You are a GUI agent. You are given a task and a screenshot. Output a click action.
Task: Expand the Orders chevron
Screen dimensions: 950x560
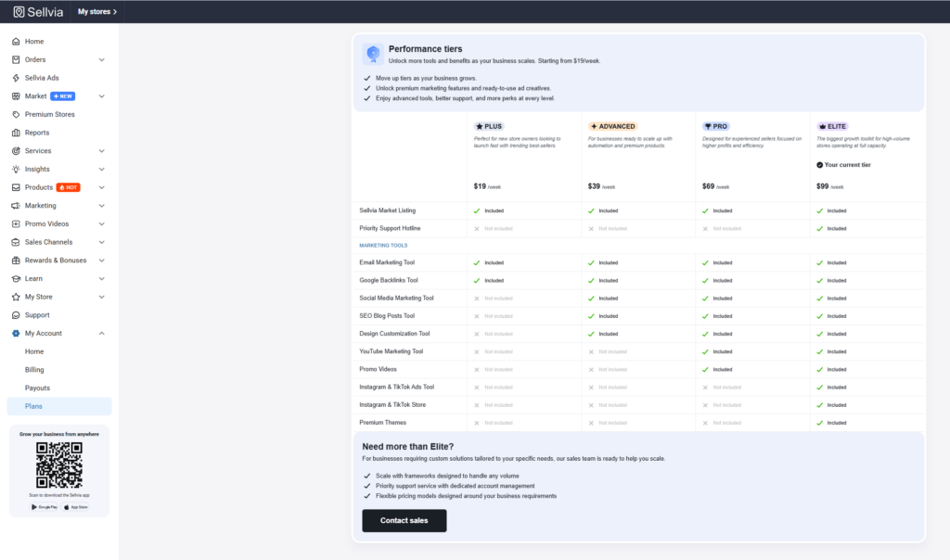coord(102,59)
